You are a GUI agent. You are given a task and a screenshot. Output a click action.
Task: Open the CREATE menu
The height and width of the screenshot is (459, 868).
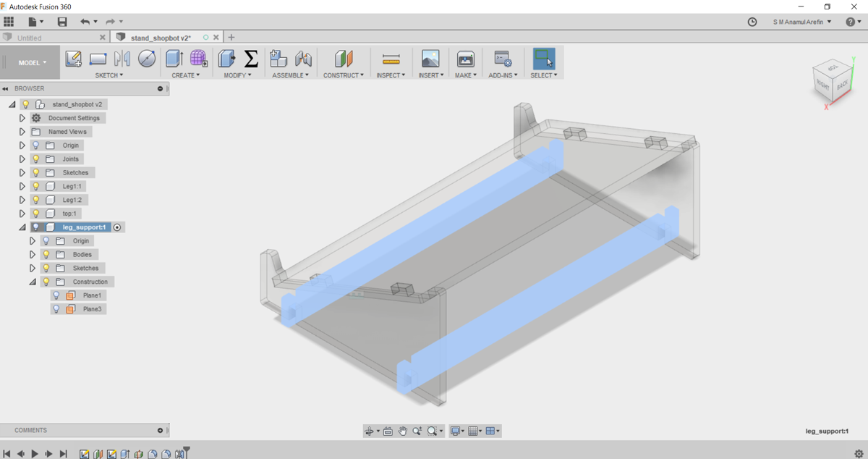pyautogui.click(x=186, y=75)
